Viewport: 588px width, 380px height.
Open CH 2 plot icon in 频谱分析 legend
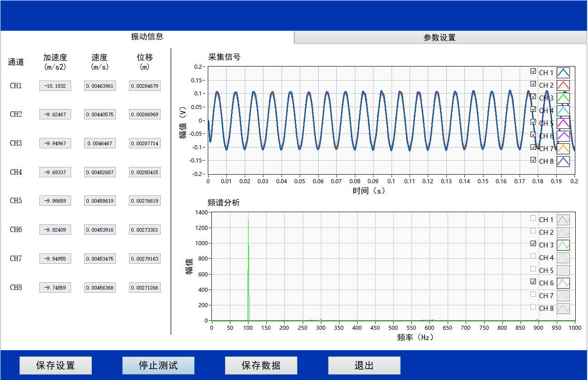(563, 232)
